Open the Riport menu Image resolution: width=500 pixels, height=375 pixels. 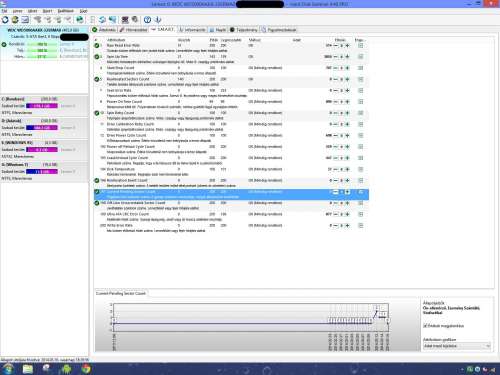[47, 11]
